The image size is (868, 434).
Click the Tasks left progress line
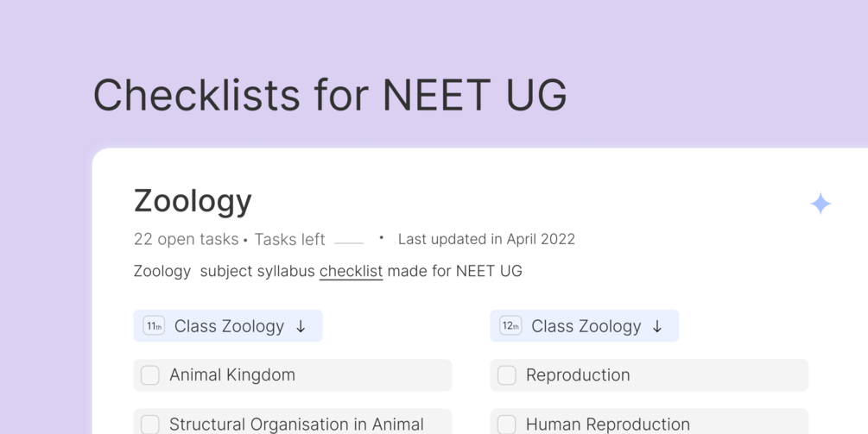(x=349, y=242)
